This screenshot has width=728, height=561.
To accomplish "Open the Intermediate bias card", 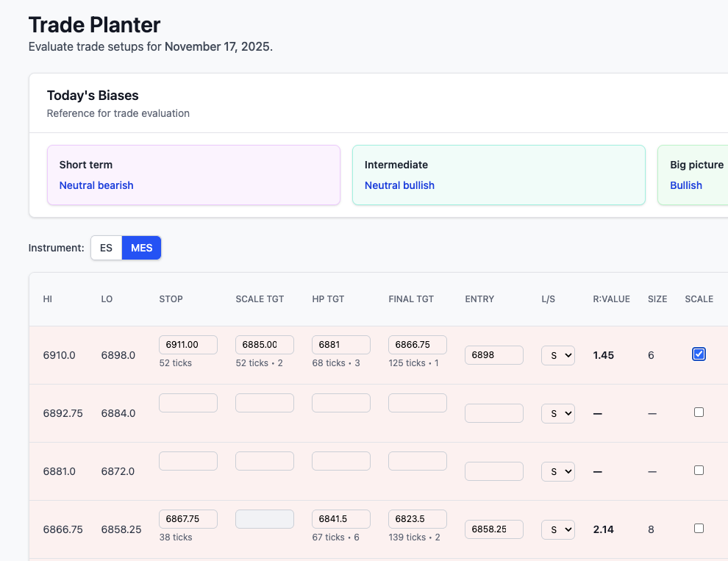I will pos(499,175).
